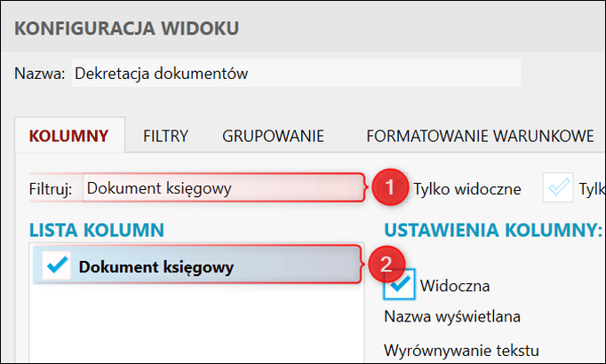This screenshot has width=606, height=364.
Task: Toggle the partially visible Tylk... checkbox
Action: (558, 187)
